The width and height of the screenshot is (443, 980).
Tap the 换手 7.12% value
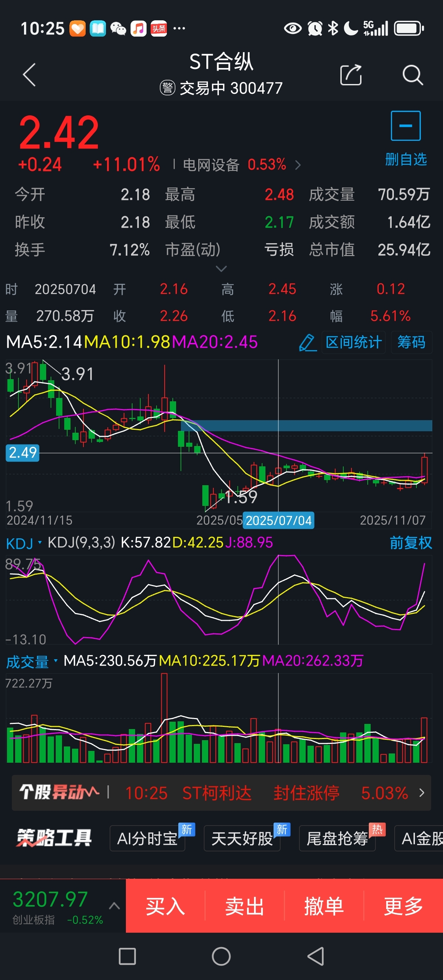click(x=130, y=250)
